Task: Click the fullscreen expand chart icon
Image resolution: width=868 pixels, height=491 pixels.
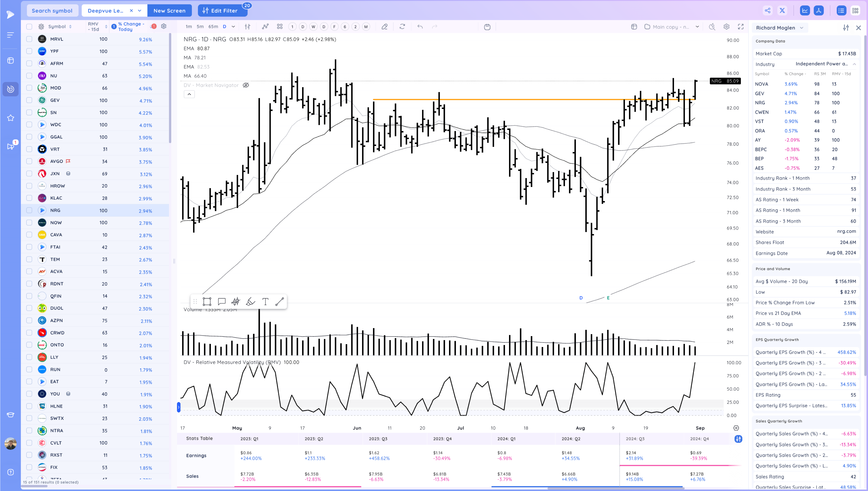Action: coord(741,27)
